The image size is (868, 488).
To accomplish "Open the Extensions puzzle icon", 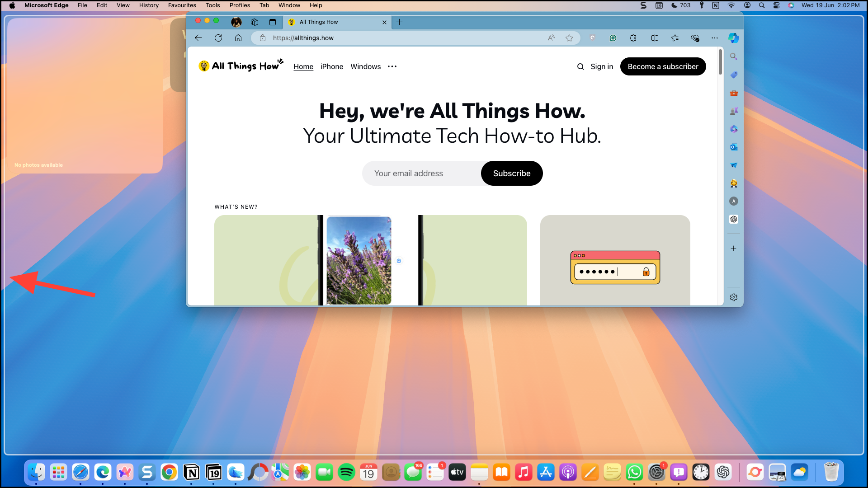I will (x=633, y=38).
